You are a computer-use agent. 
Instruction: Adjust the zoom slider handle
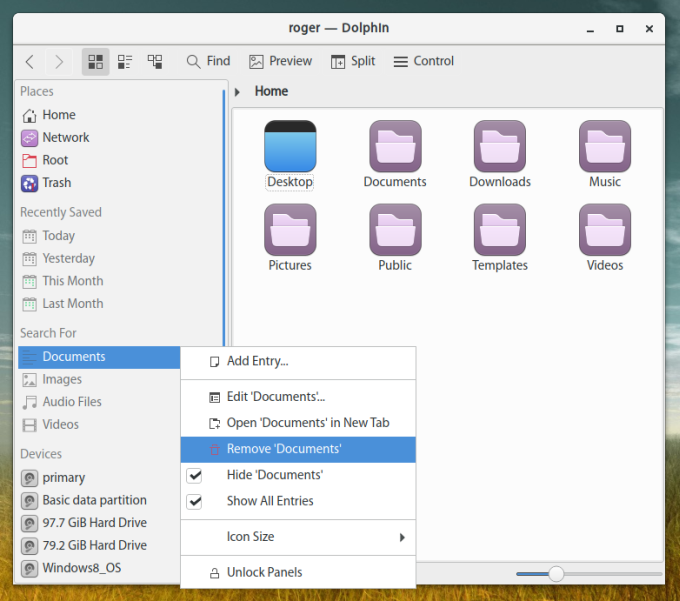556,574
